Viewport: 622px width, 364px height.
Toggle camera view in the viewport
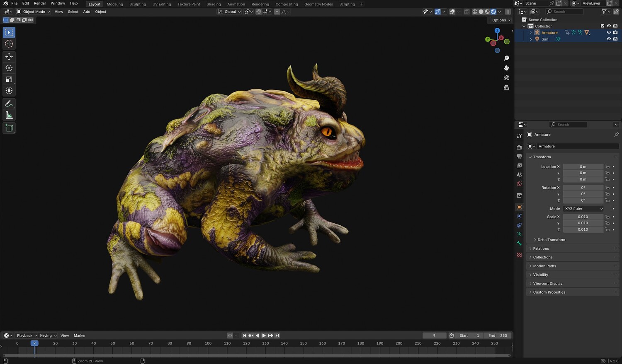[506, 78]
